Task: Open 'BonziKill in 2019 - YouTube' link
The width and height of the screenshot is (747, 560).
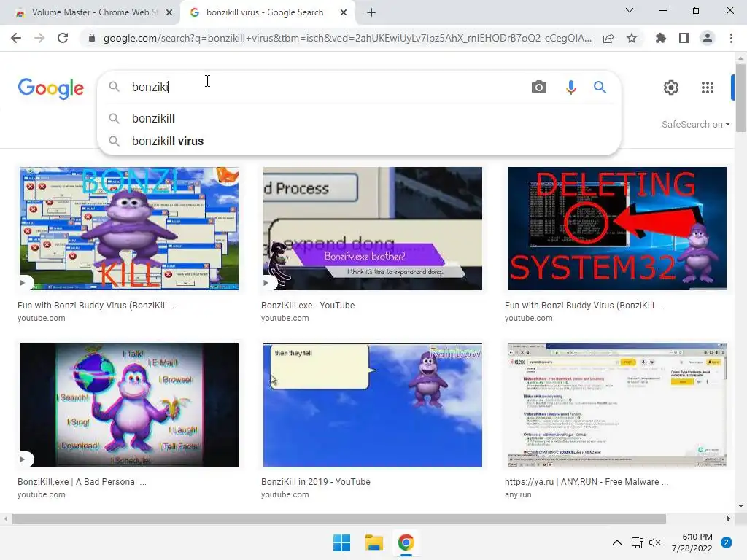Action: (315, 482)
